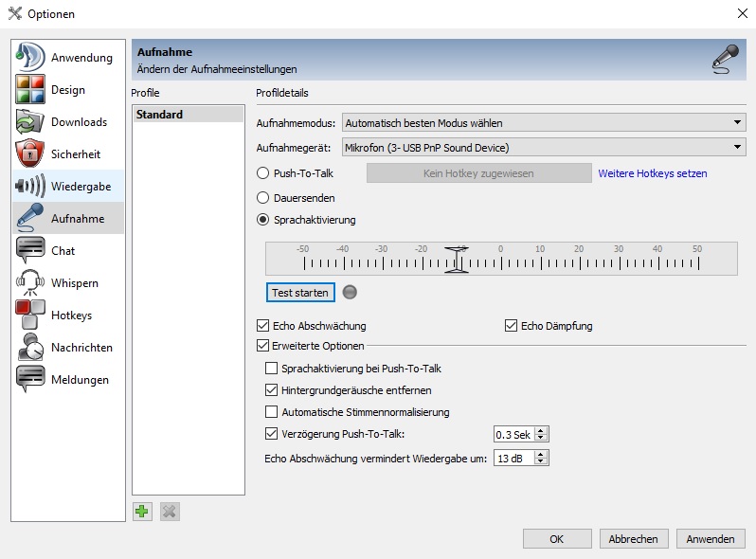
Task: Increase the 0.3 Sek delay spinner
Action: click(x=541, y=430)
